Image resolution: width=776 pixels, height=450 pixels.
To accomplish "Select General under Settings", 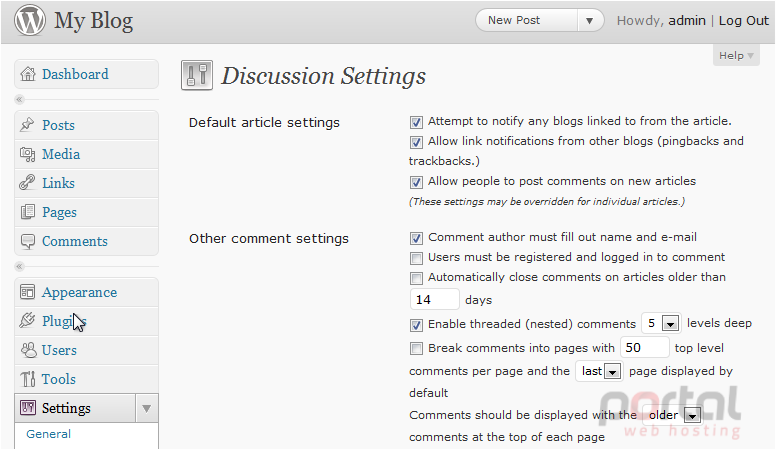I will [48, 434].
